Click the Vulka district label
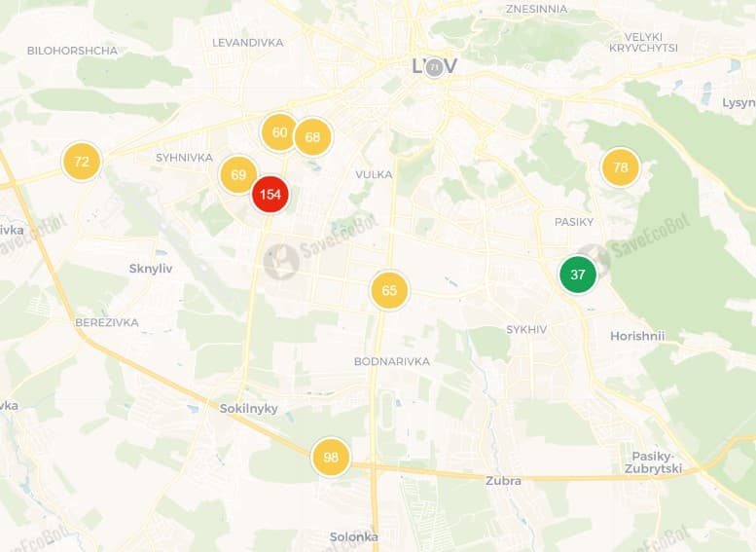 [375, 174]
